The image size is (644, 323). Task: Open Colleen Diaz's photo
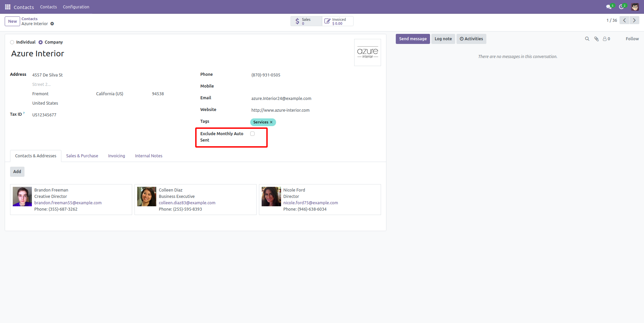tap(147, 197)
